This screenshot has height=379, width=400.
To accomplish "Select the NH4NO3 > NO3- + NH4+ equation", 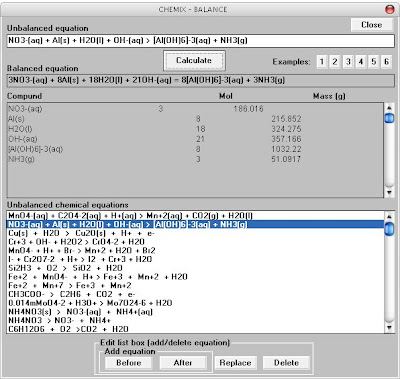I will [x=195, y=320].
